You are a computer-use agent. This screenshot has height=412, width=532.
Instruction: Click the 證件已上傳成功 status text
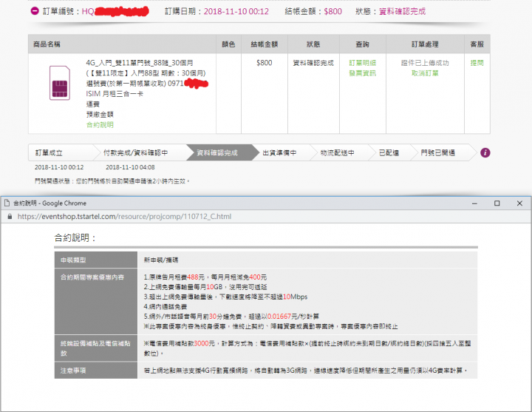point(425,63)
